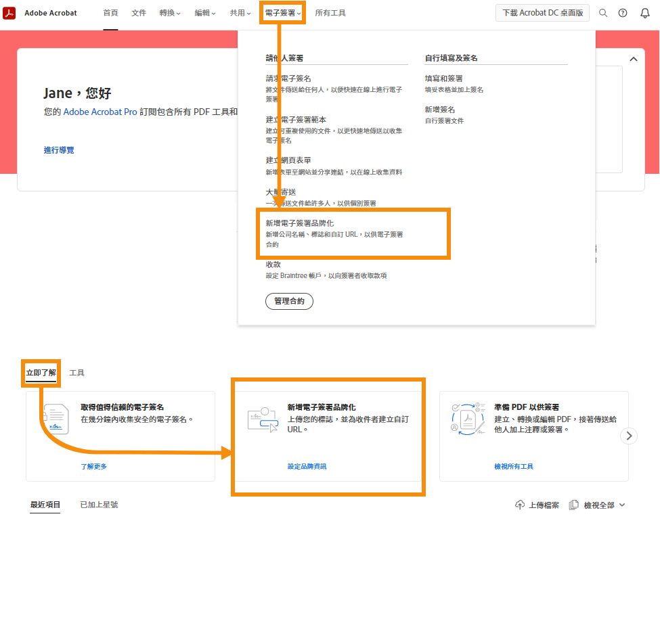Open the search magnifier icon

tap(602, 13)
